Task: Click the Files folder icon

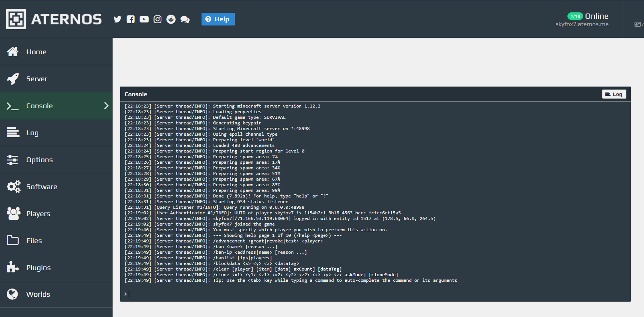Action: pyautogui.click(x=13, y=240)
